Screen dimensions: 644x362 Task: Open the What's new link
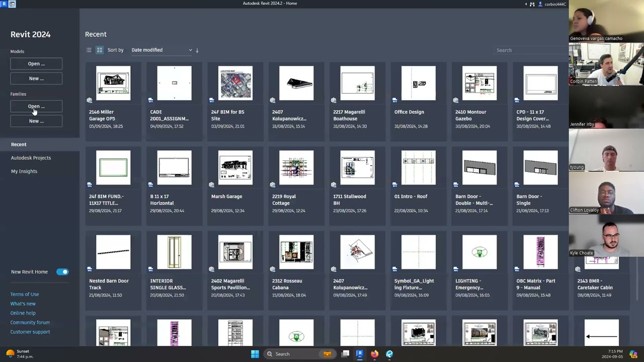[x=23, y=304]
